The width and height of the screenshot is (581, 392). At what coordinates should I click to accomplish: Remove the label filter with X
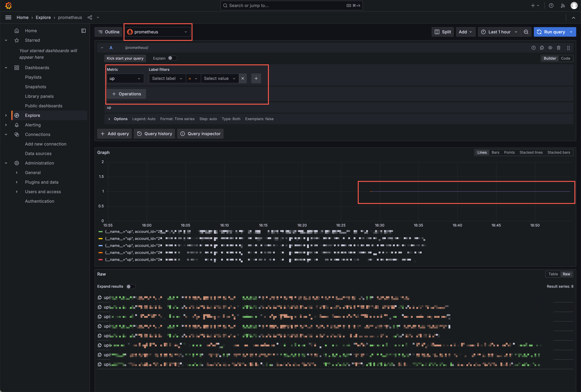tap(242, 78)
